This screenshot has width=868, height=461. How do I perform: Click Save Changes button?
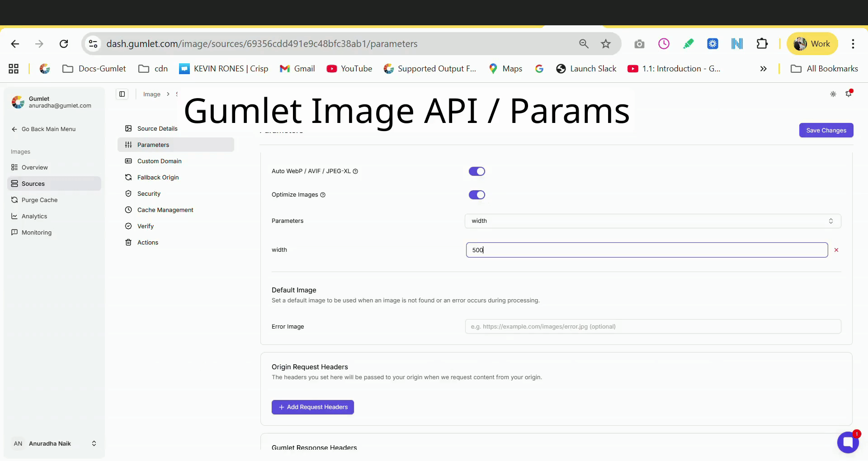pyautogui.click(x=826, y=130)
